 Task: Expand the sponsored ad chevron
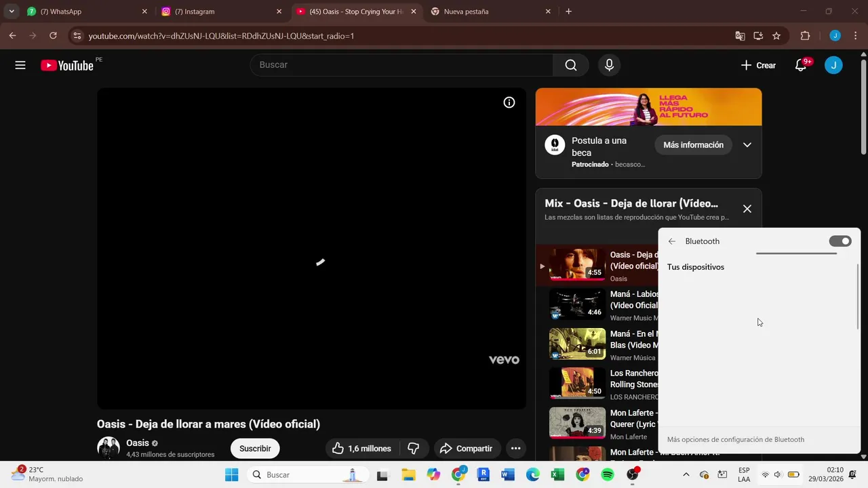747,145
